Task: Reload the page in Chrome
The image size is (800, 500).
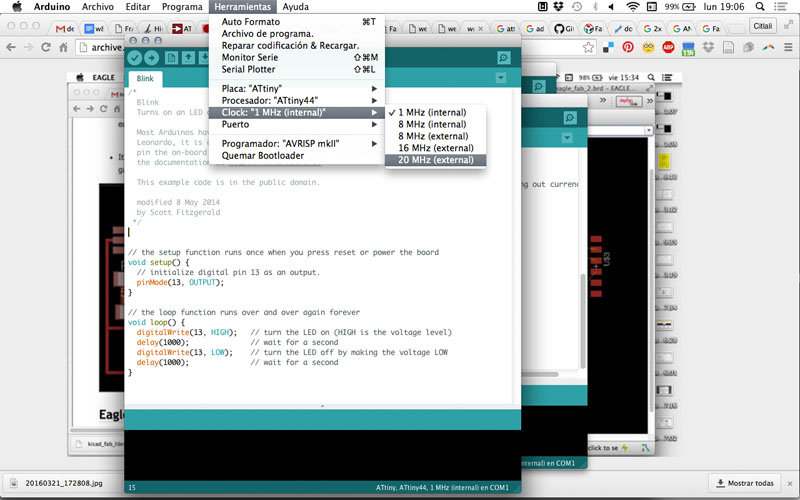Action: click(x=46, y=47)
